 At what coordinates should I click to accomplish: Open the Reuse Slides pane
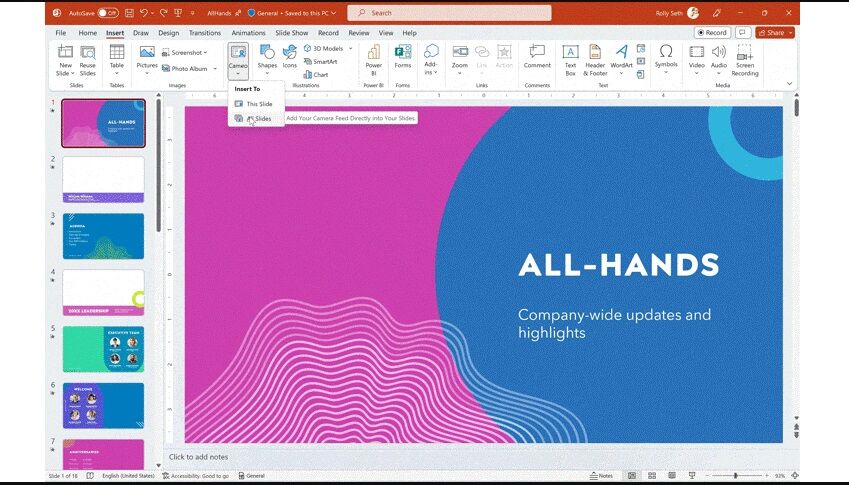coord(88,60)
